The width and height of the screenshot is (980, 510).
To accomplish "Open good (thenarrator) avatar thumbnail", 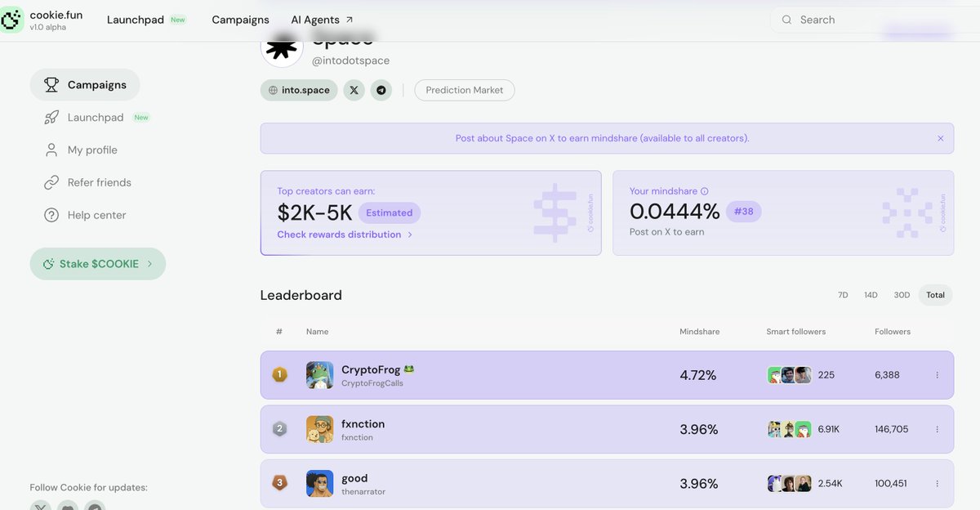I will (x=319, y=483).
